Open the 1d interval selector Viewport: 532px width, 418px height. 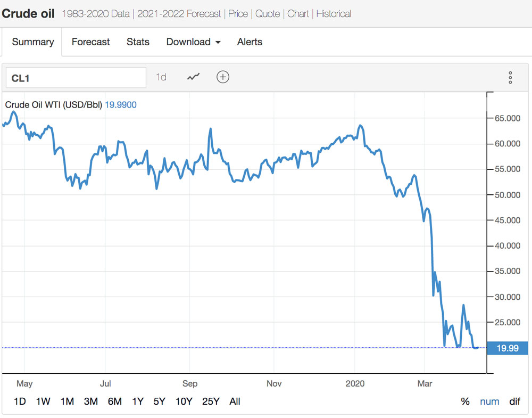[x=161, y=77]
